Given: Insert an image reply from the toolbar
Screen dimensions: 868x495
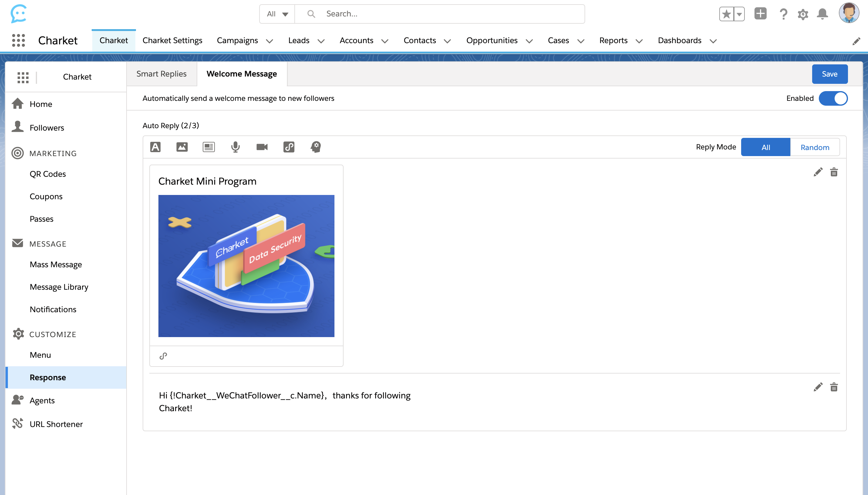Looking at the screenshot, I should [182, 147].
